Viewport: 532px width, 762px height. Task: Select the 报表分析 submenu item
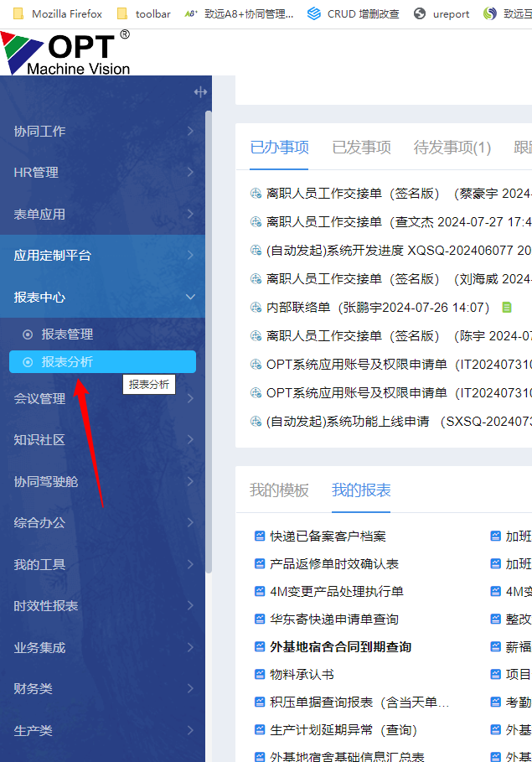(x=68, y=362)
